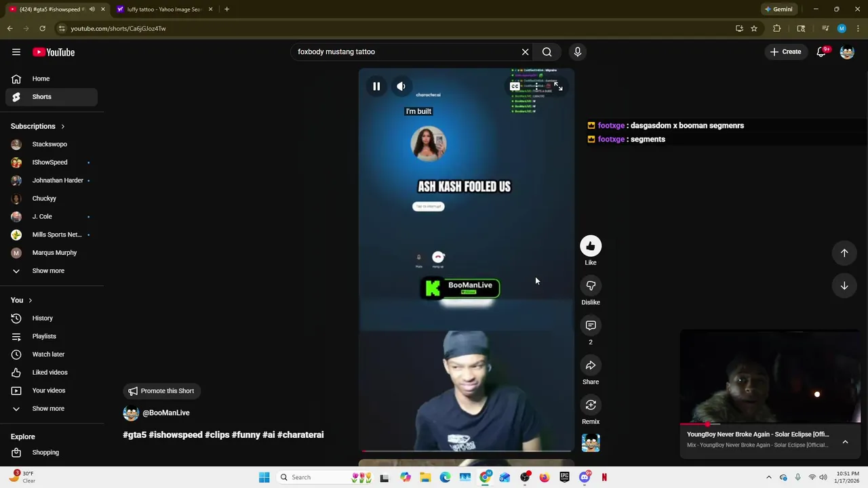Open History in the sidebar
The image size is (868, 488).
tap(52, 318)
